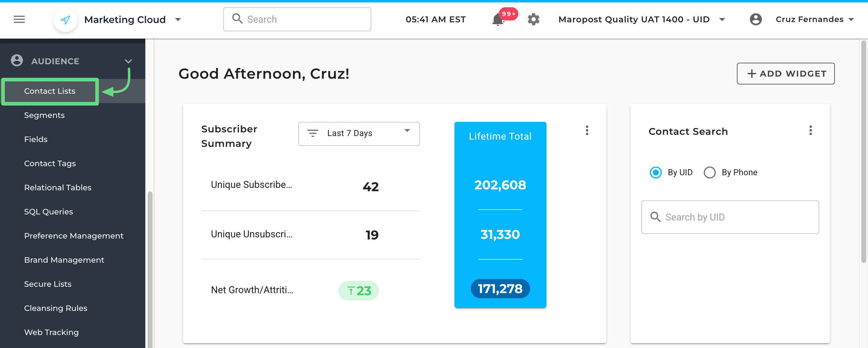
Task: Select the By UID radio button
Action: click(x=656, y=172)
